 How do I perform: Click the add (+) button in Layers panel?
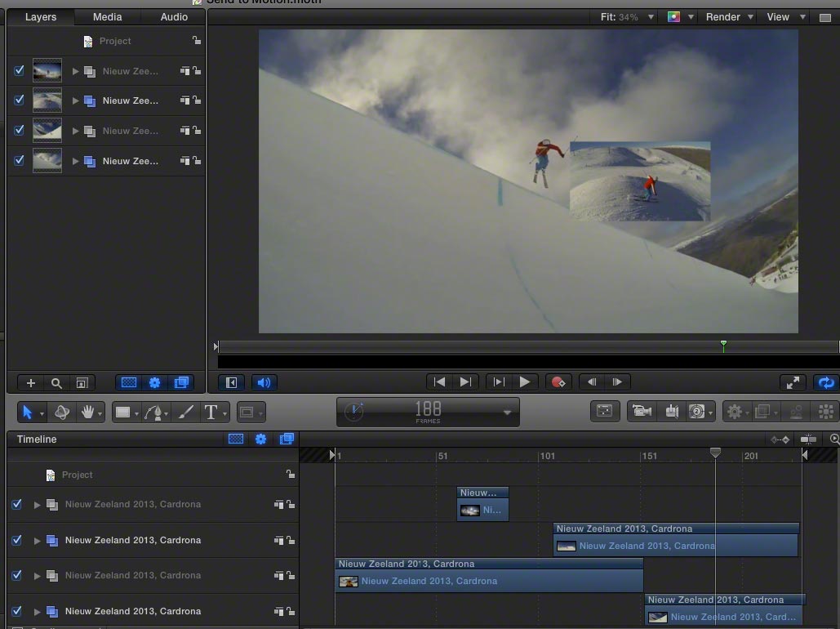[30, 383]
